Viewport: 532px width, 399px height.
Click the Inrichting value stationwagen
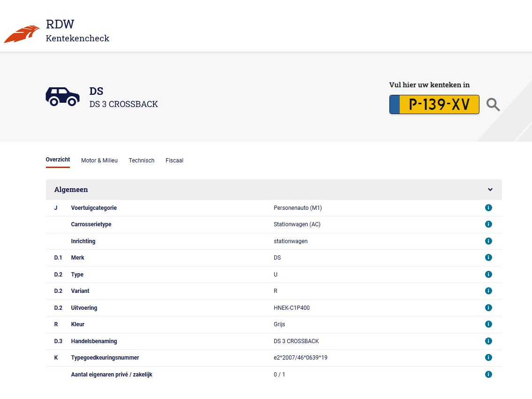point(290,241)
